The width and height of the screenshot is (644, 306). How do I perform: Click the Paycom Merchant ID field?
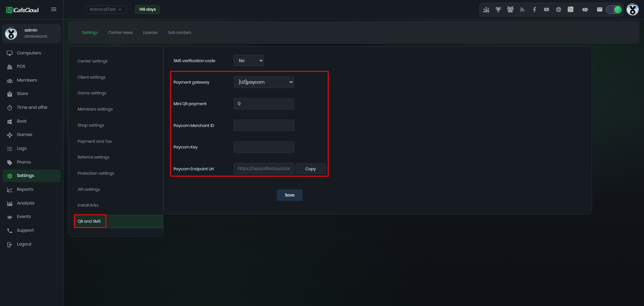[264, 125]
